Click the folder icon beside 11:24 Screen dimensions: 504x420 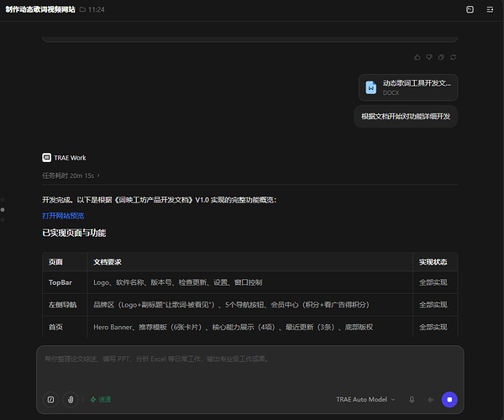pos(82,9)
